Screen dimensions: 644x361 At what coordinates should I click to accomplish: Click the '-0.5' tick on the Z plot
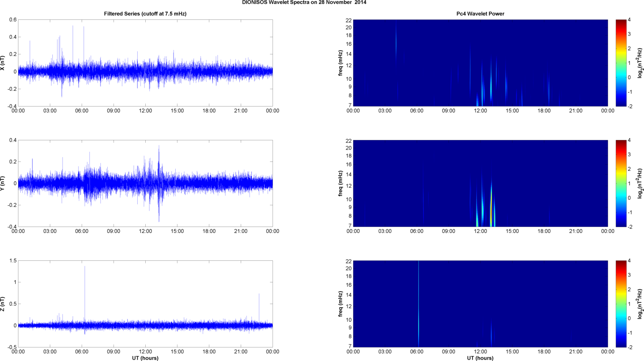[x=12, y=347]
